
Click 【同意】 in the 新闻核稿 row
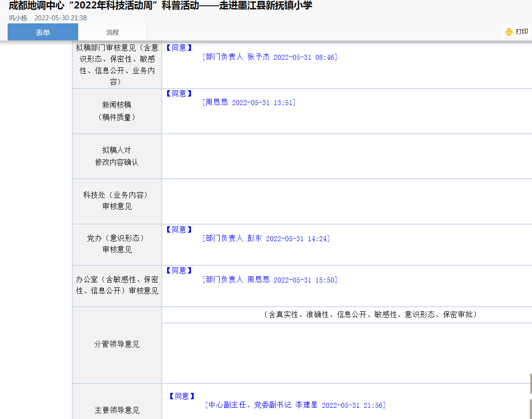coord(179,93)
